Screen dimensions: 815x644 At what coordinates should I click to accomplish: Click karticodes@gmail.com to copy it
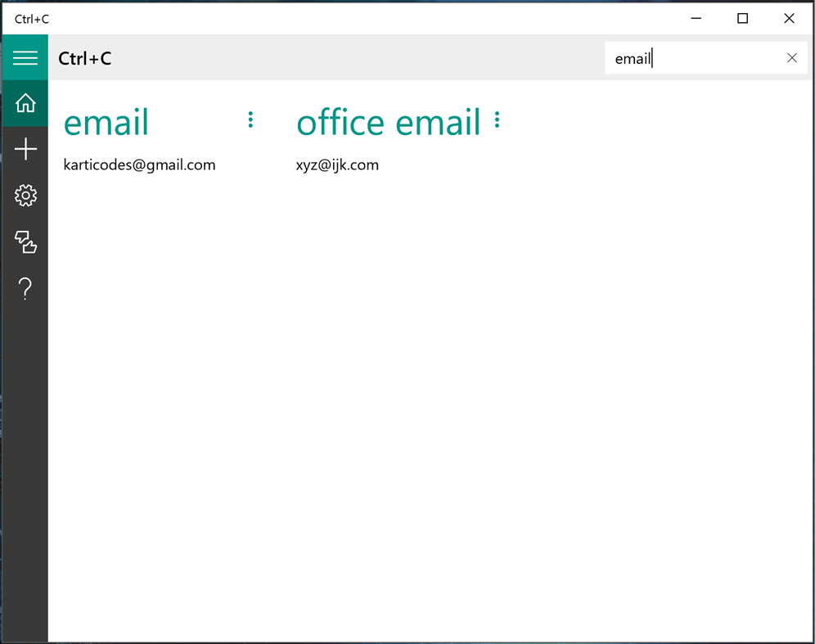click(x=139, y=164)
